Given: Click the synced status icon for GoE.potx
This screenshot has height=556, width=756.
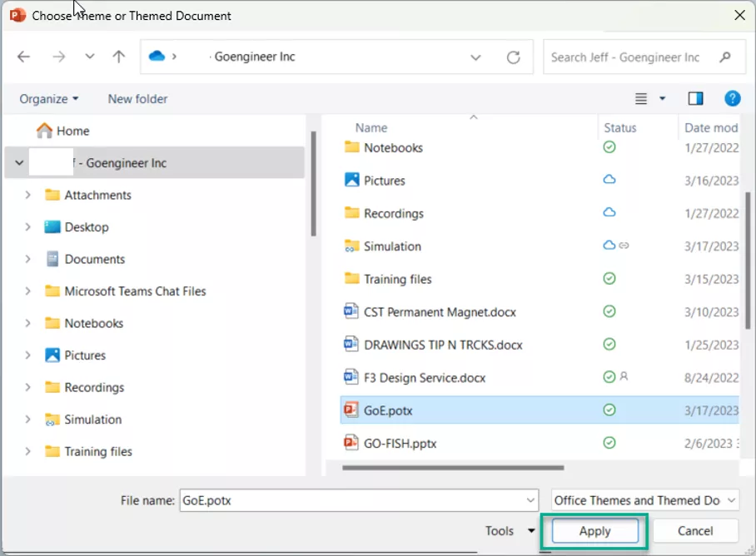Looking at the screenshot, I should [x=609, y=410].
